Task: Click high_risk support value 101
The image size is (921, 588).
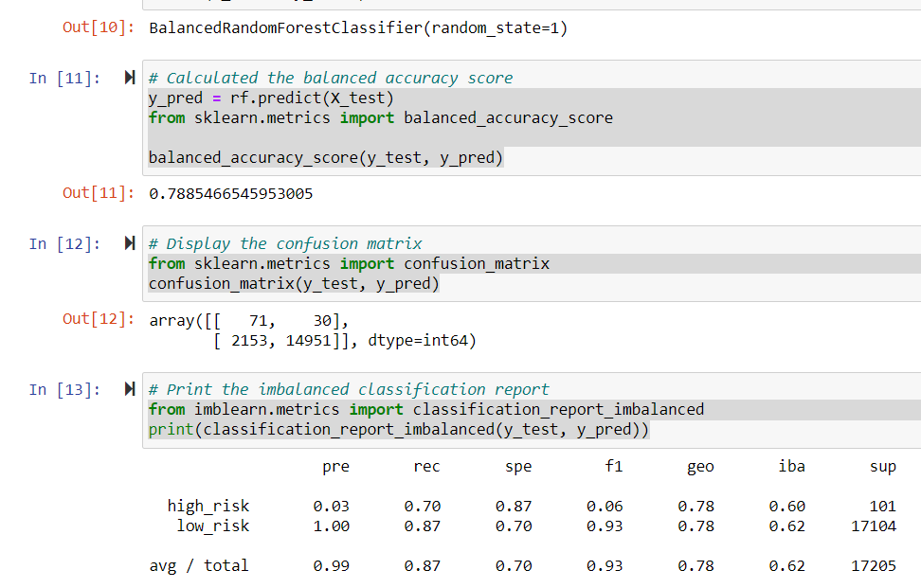Action: pos(883,506)
